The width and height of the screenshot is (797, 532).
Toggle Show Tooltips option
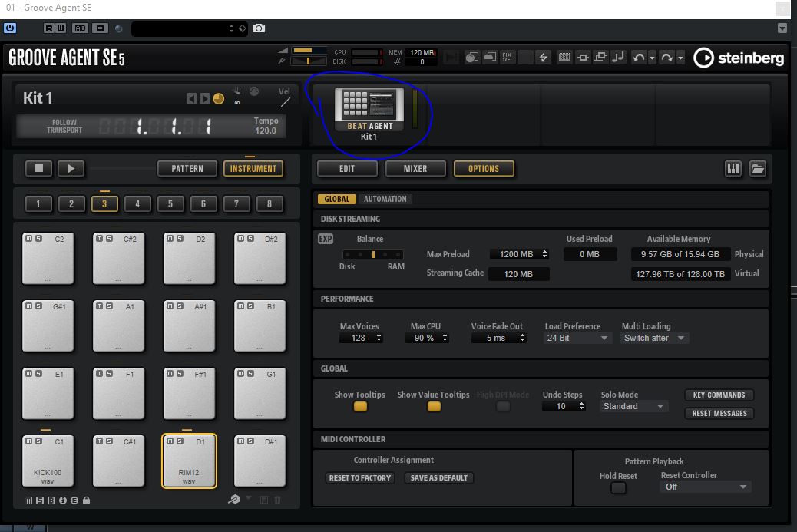pyautogui.click(x=360, y=407)
